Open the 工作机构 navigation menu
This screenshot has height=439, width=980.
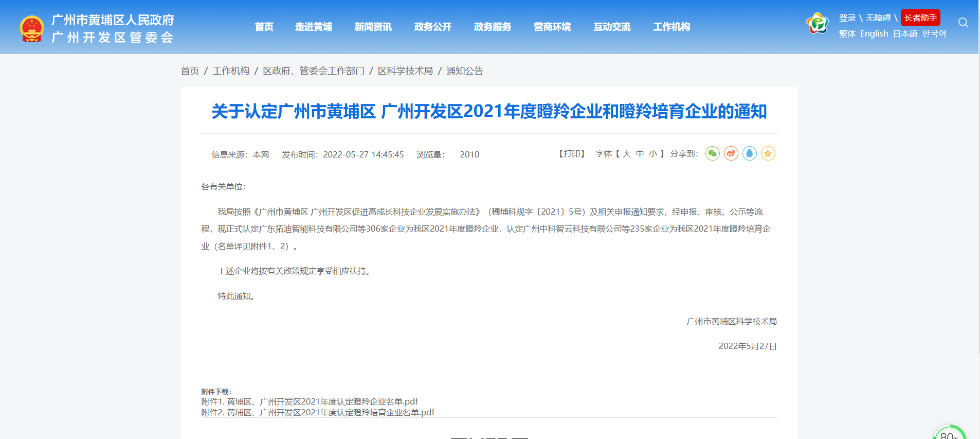[671, 27]
